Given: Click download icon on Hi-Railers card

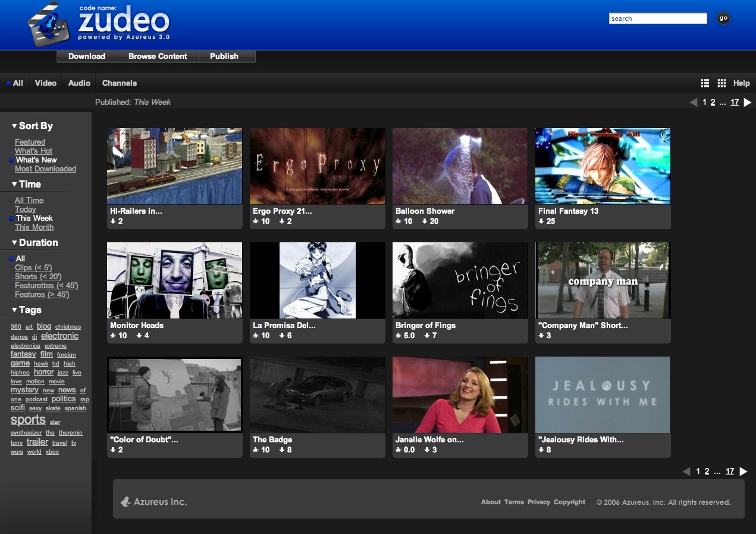Looking at the screenshot, I should point(112,221).
